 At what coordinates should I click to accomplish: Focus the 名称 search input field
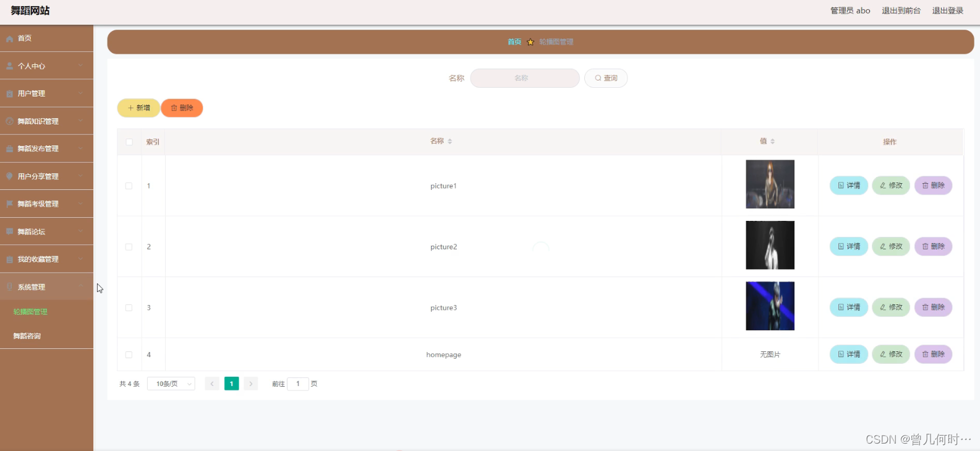(x=525, y=78)
